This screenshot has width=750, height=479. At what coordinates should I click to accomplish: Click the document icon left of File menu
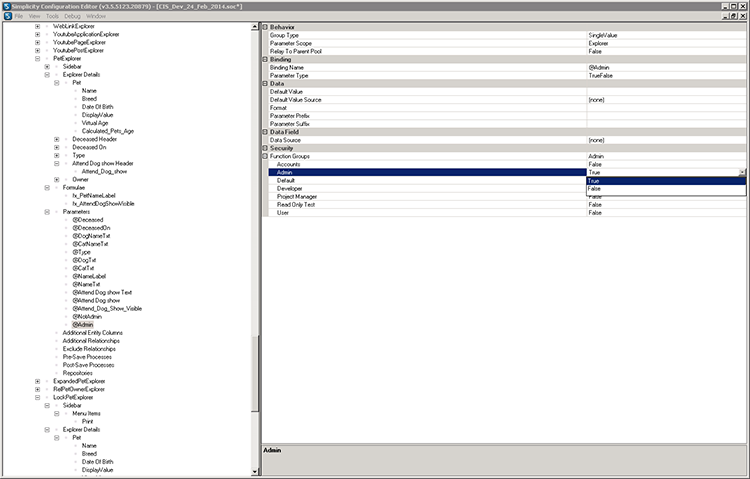[8, 16]
